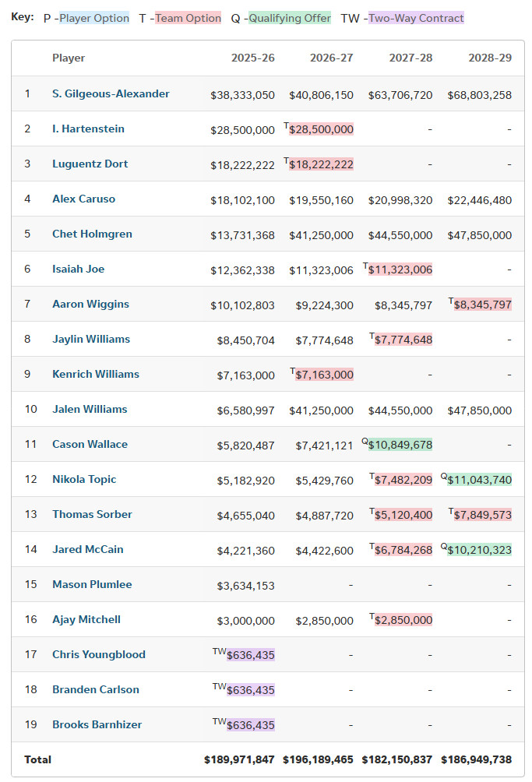This screenshot has width=532, height=782.
Task: Click the I. Hartenstein player name
Action: click(x=88, y=129)
